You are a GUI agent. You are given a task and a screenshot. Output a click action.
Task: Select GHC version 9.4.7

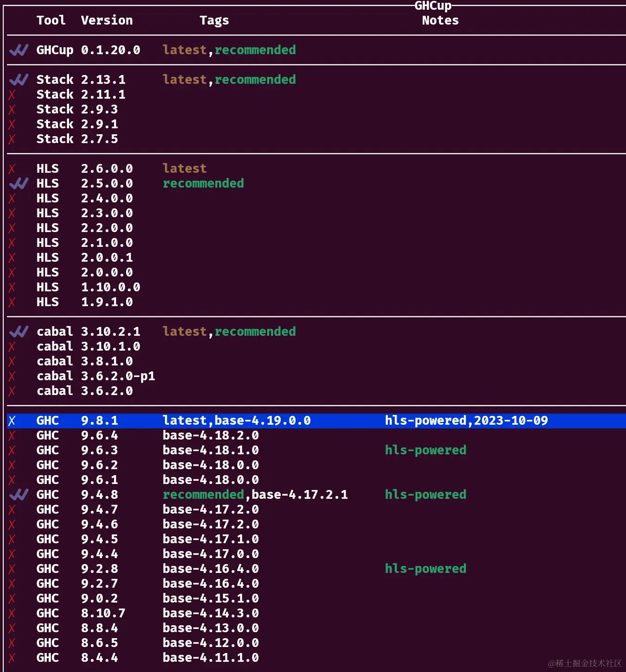[100, 509]
